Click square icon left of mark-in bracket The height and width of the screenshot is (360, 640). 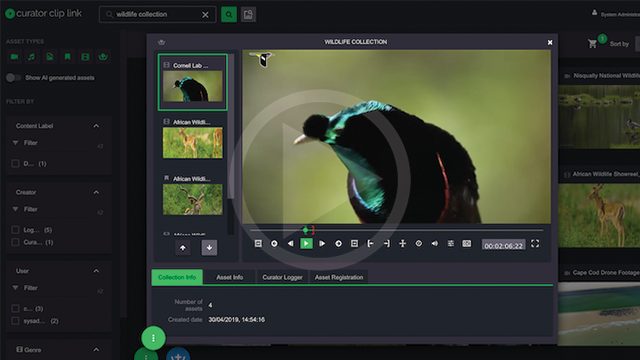(354, 244)
